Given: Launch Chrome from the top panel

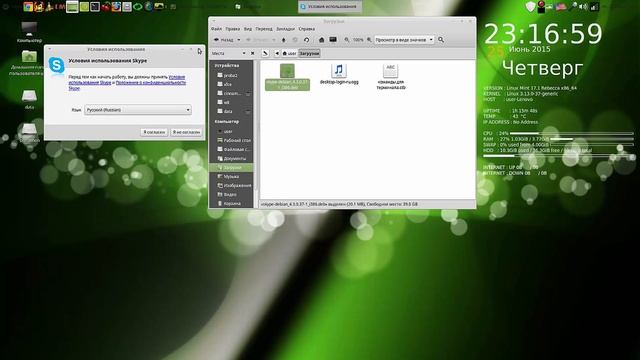Looking at the screenshot, I should pyautogui.click(x=28, y=7).
